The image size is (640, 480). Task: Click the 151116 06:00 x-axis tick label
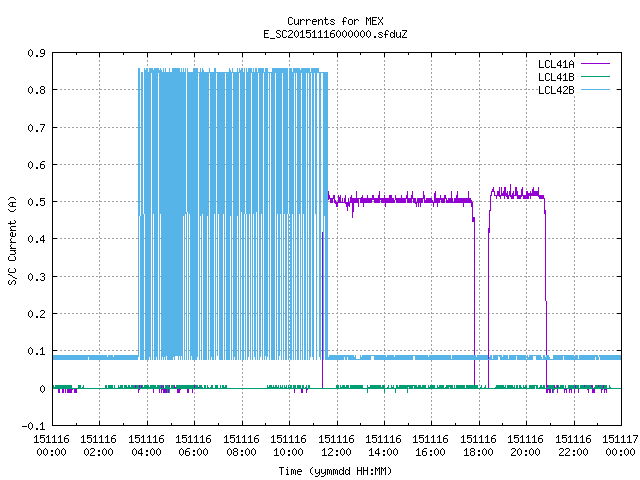click(x=193, y=446)
